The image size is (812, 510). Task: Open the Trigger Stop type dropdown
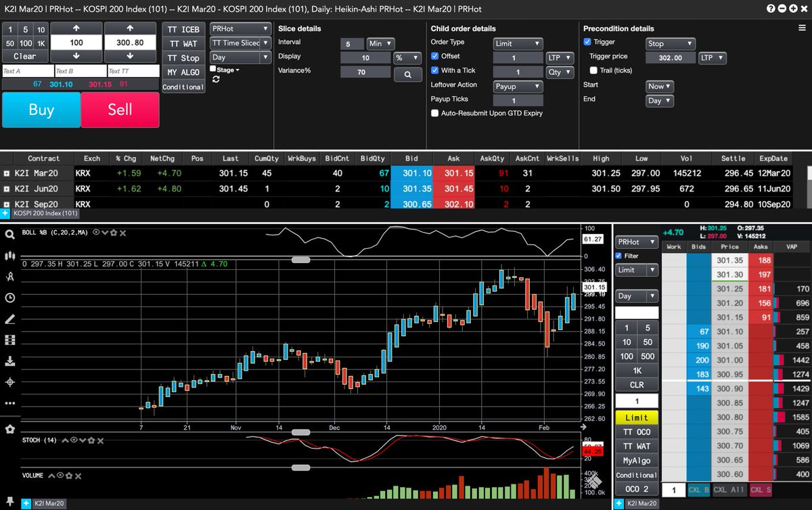point(671,43)
